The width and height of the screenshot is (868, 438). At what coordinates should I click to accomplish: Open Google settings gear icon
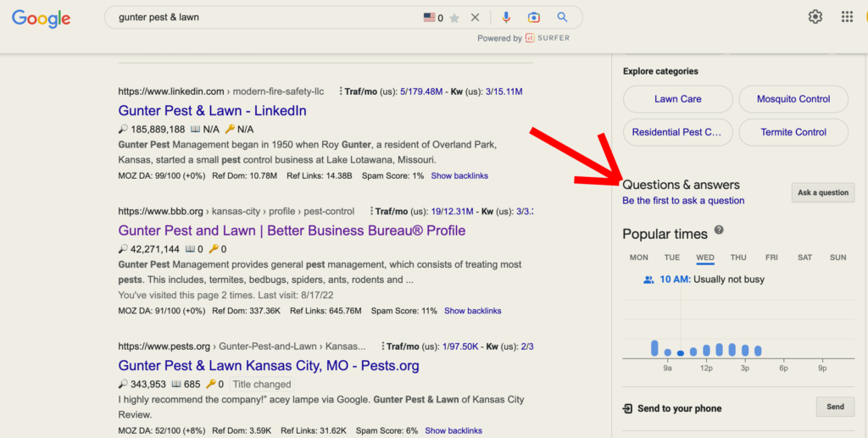815,17
